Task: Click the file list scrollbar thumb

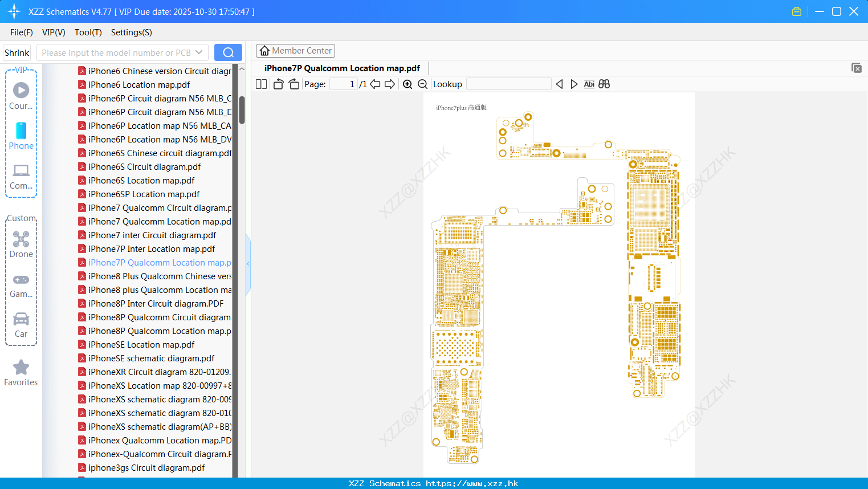Action: pyautogui.click(x=242, y=109)
